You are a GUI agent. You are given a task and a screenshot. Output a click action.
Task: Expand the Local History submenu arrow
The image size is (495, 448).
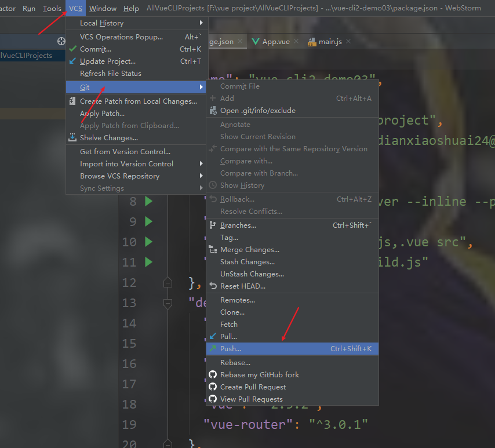pyautogui.click(x=201, y=23)
